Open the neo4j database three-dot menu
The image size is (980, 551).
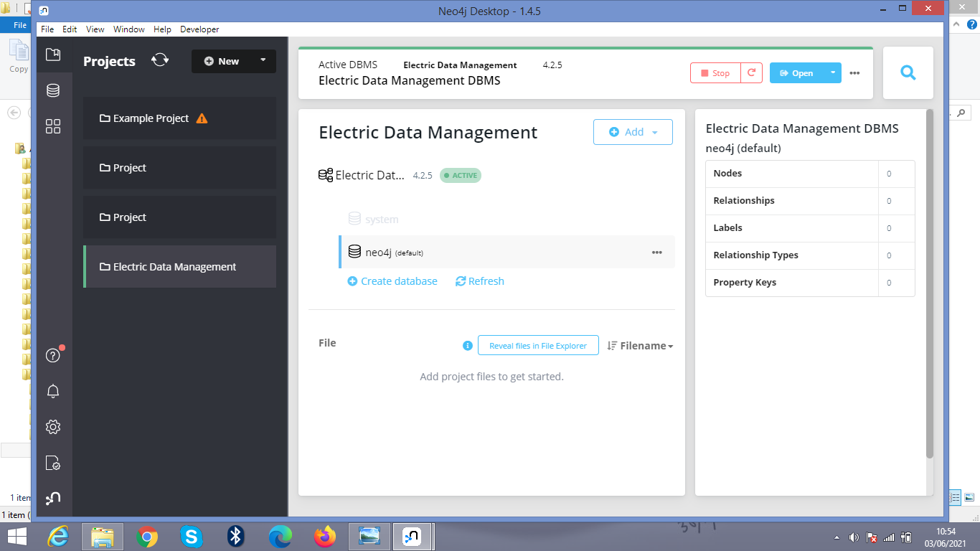[657, 253]
